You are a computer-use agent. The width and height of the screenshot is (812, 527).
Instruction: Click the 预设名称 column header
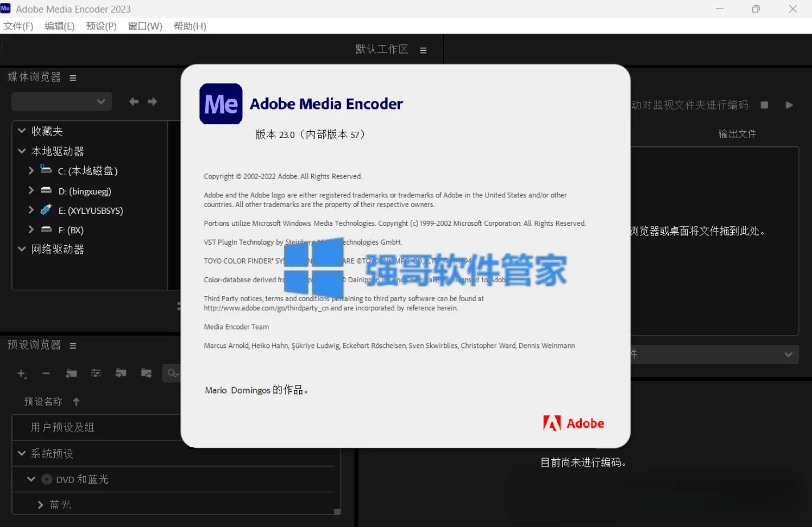click(x=43, y=402)
